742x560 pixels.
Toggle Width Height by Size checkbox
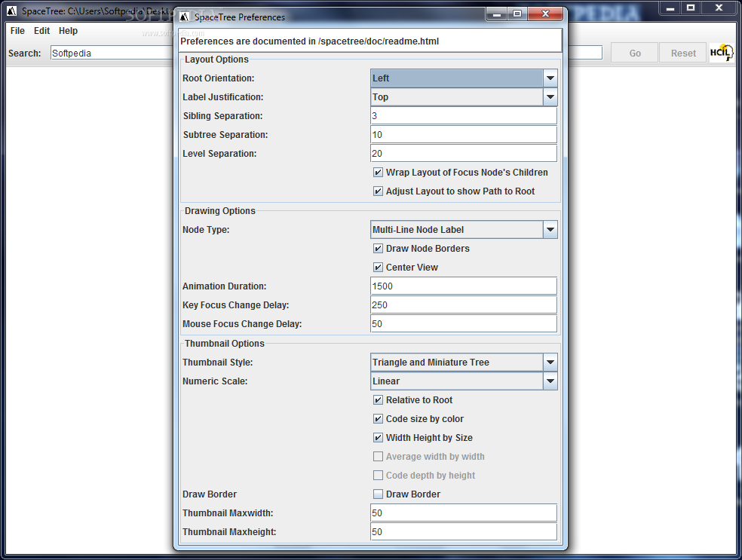coord(378,438)
